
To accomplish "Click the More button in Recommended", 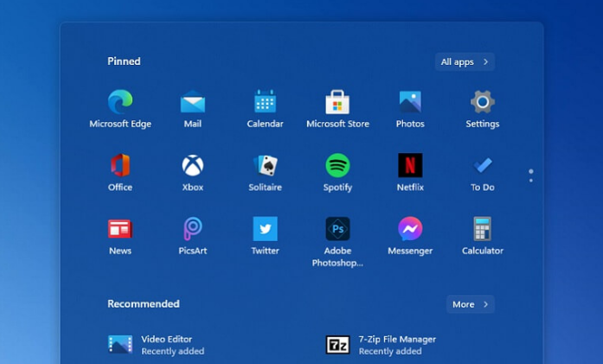I will (471, 304).
